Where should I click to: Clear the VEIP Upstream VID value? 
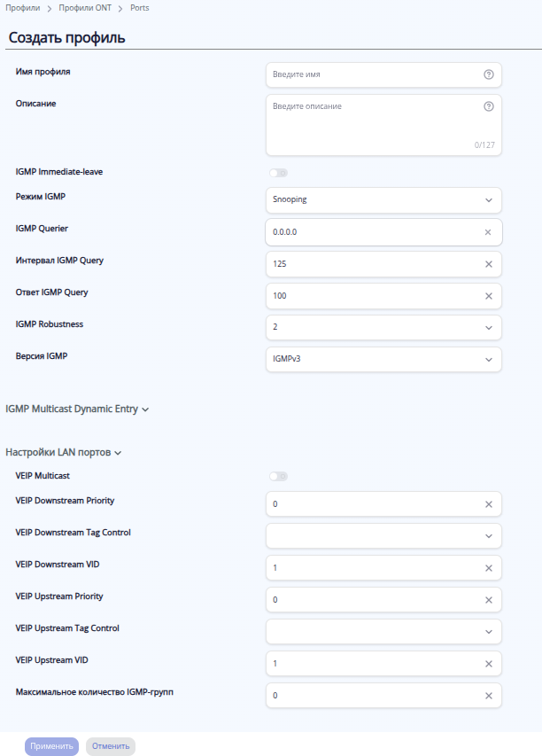[488, 663]
